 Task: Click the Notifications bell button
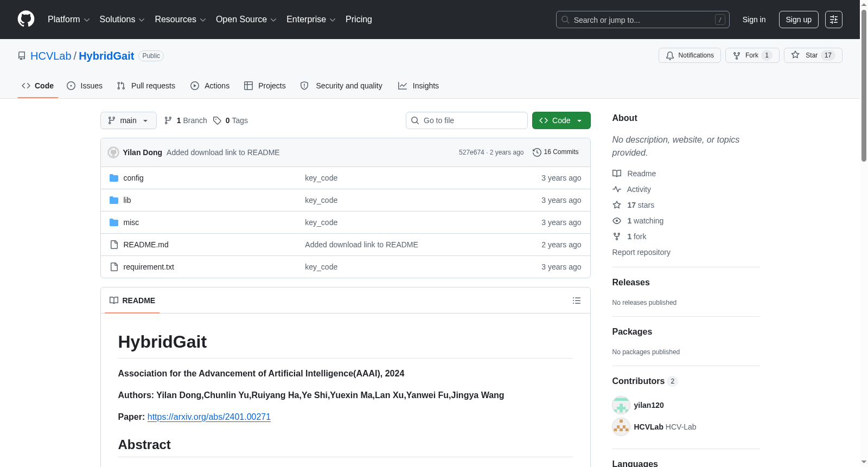pos(690,55)
